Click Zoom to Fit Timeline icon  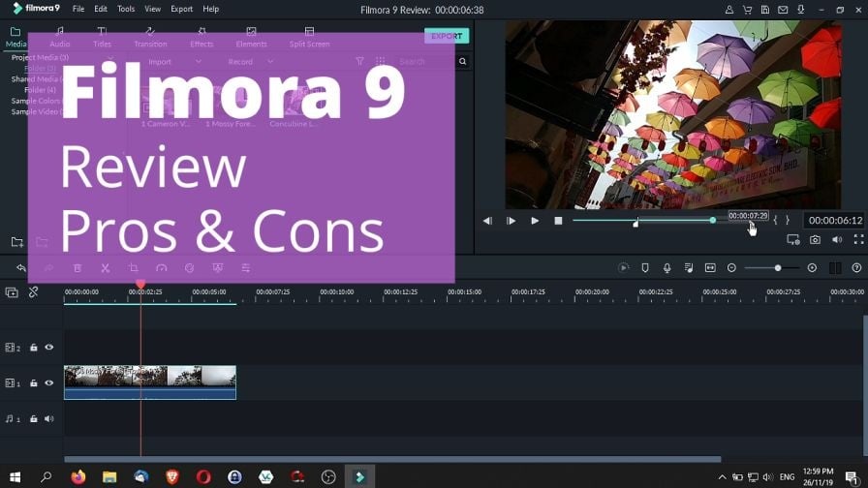click(x=710, y=268)
